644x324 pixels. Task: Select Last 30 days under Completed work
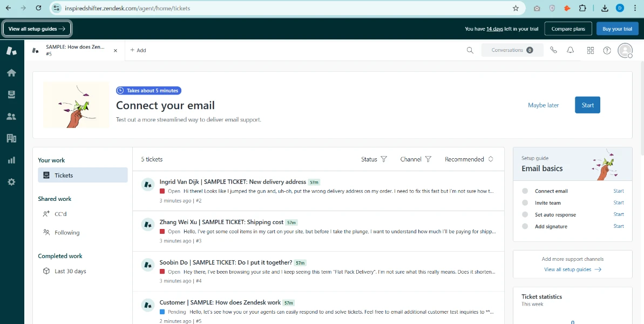(x=64, y=272)
